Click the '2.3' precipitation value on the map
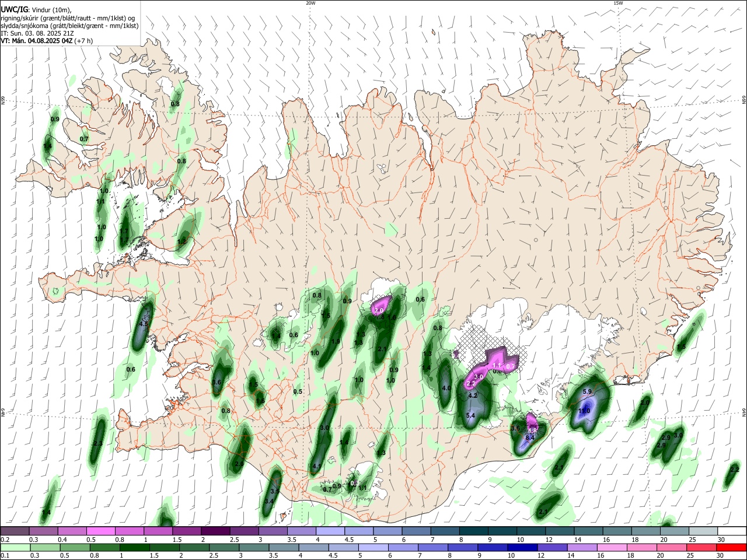This screenshot has height=560, width=747. [x=97, y=444]
